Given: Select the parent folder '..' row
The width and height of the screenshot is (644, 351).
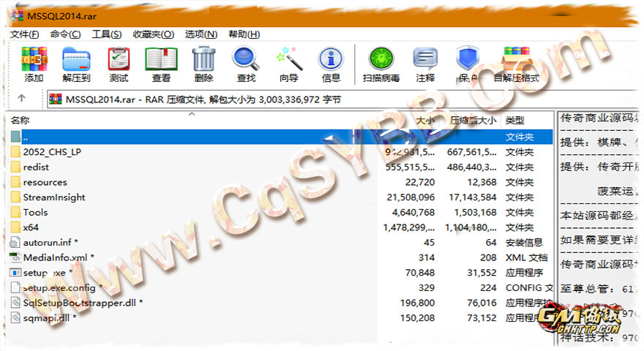Looking at the screenshot, I should click(280, 137).
